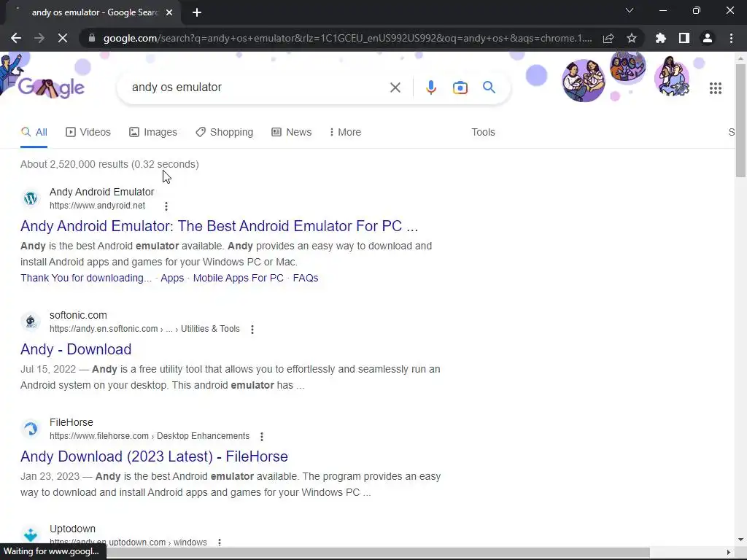Screen dimensions: 747x560
Task: Click the horizontal scrollbar right arrow
Action: point(729,553)
